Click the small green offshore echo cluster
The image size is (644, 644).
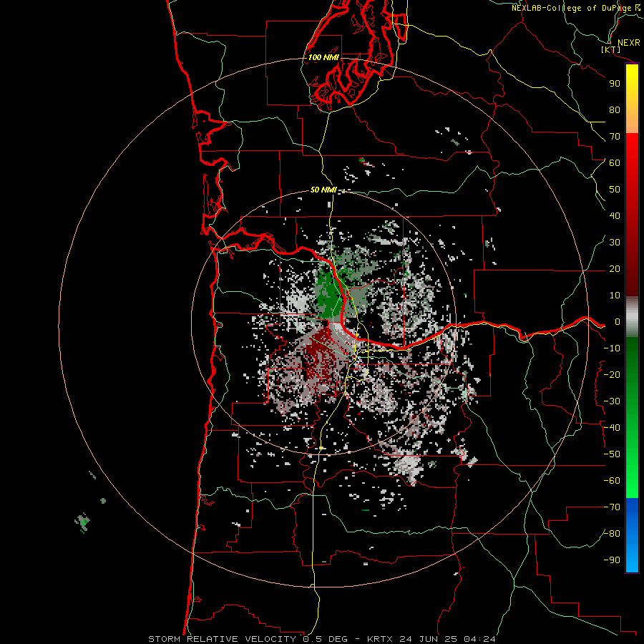(82, 522)
